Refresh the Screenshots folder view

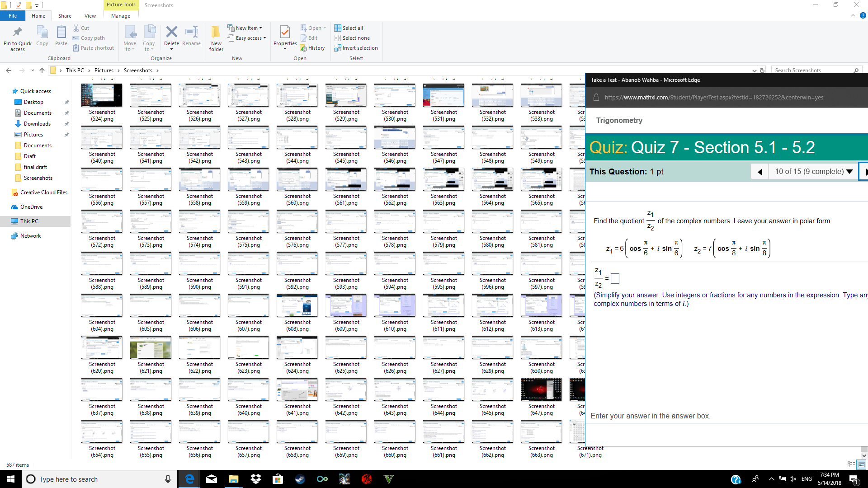(x=762, y=70)
